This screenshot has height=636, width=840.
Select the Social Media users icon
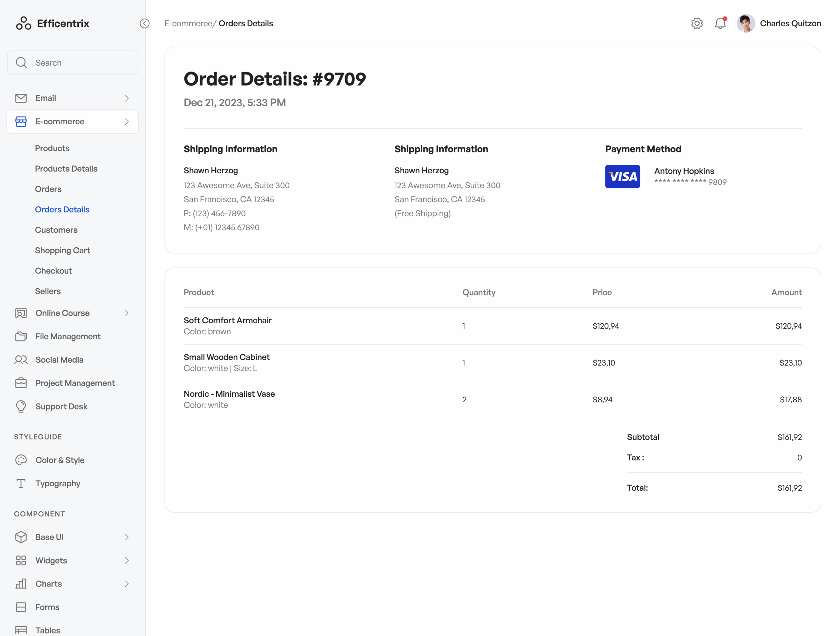(x=21, y=360)
